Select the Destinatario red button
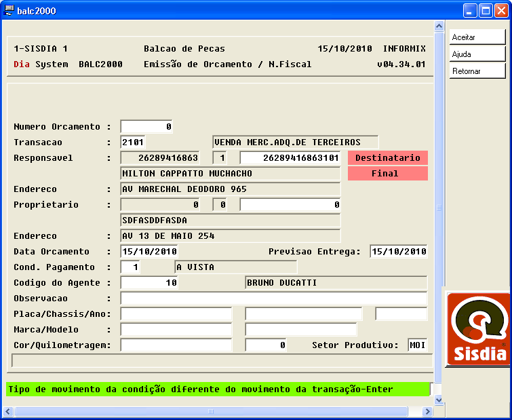This screenshot has height=420, width=512. tap(388, 157)
